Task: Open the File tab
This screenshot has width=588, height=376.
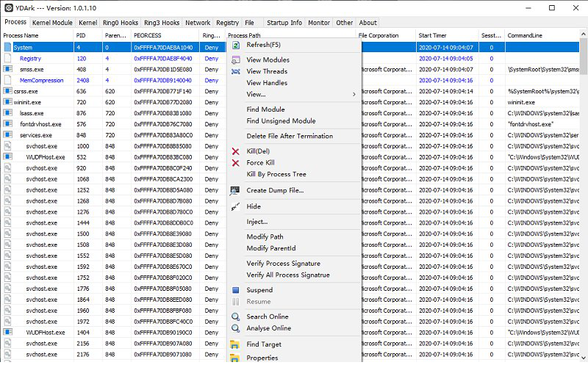Action: tap(249, 23)
